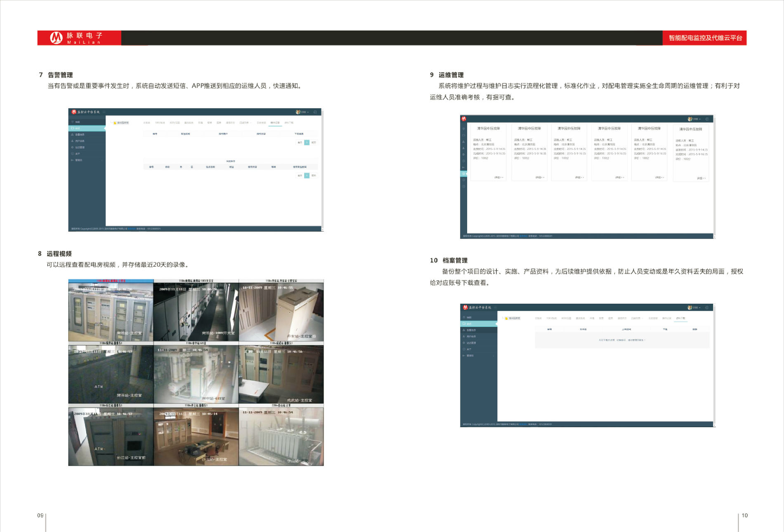Image resolution: width=784 pixels, height=532 pixels.
Task: Click blue footer link in alarm screenshot
Action: [x=132, y=229]
